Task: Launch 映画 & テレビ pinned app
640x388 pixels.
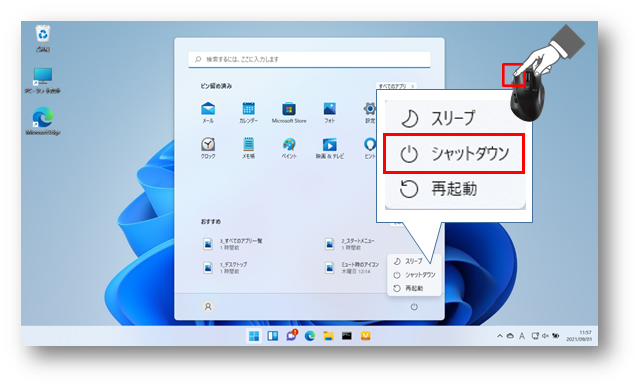Action: pyautogui.click(x=329, y=148)
